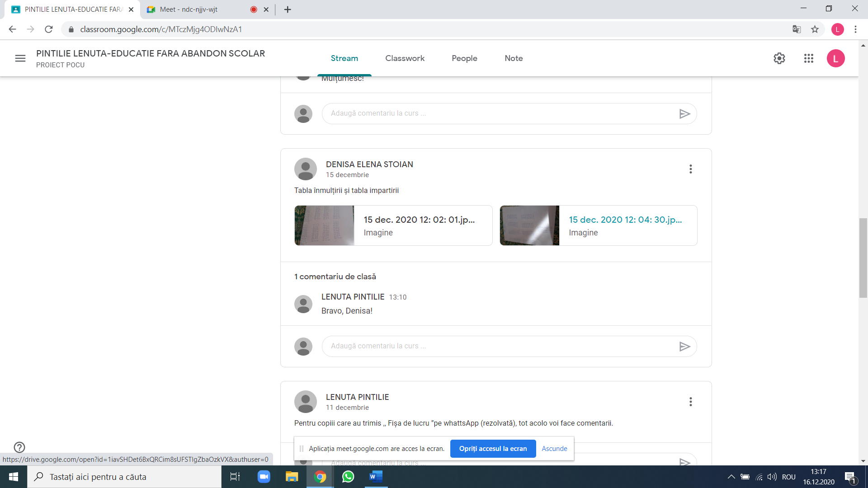This screenshot has width=868, height=488.
Task: Click the page vertical scrollbar thumb
Action: click(863, 258)
